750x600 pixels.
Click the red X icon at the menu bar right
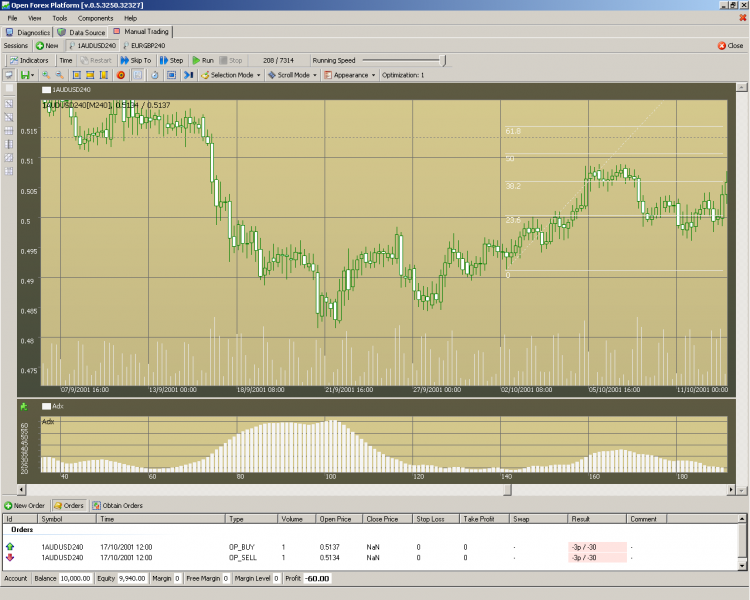[743, 18]
